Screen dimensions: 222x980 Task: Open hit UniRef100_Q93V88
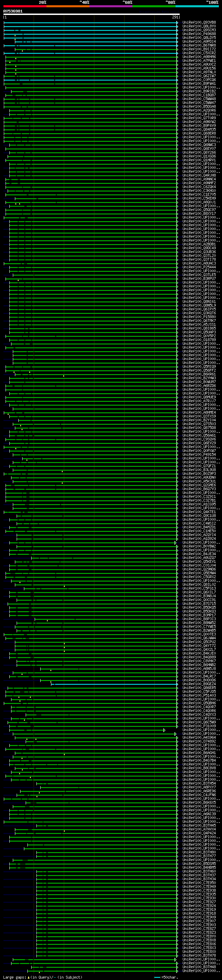pyautogui.click(x=199, y=23)
